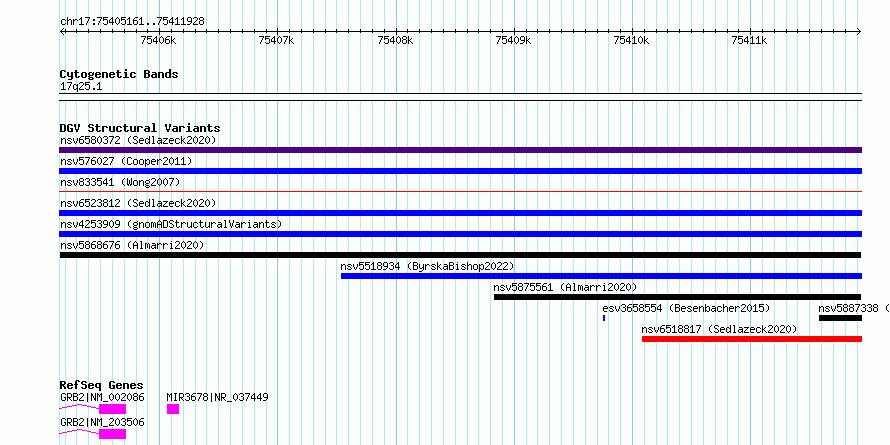Click the ruler's left arrowhead

(62, 31)
